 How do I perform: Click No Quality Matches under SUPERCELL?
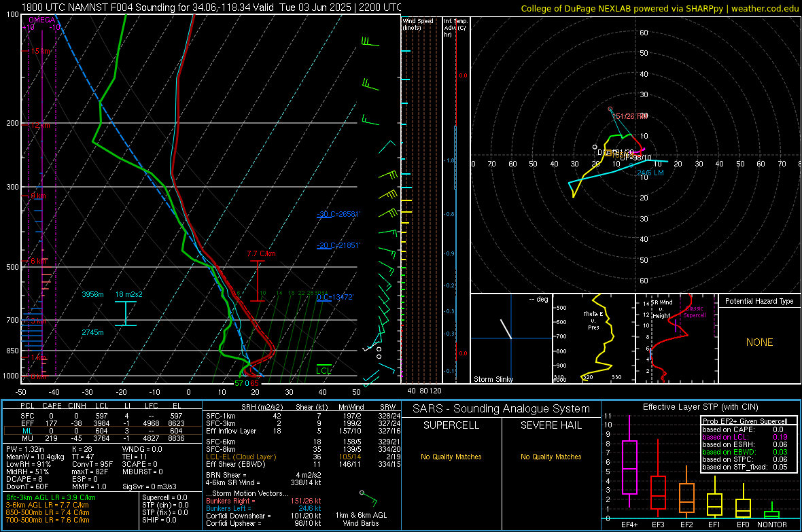coord(451,457)
